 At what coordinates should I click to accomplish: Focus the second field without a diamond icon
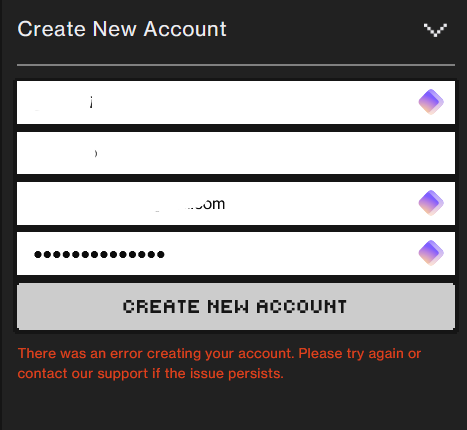(x=236, y=153)
